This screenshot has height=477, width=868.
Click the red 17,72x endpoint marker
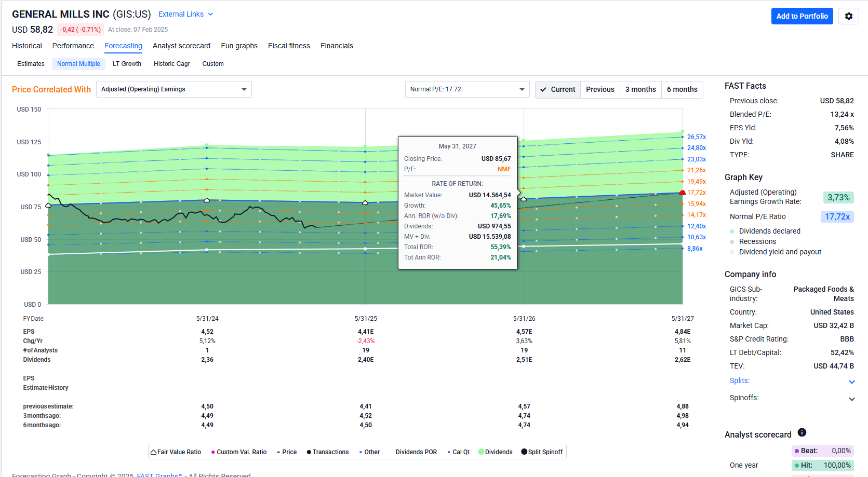click(682, 193)
